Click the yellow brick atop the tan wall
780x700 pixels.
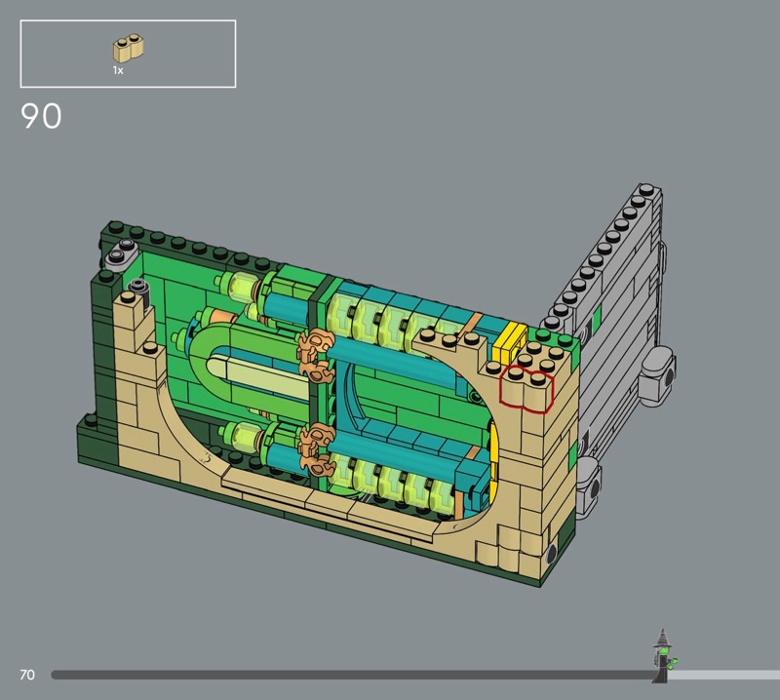tap(509, 343)
